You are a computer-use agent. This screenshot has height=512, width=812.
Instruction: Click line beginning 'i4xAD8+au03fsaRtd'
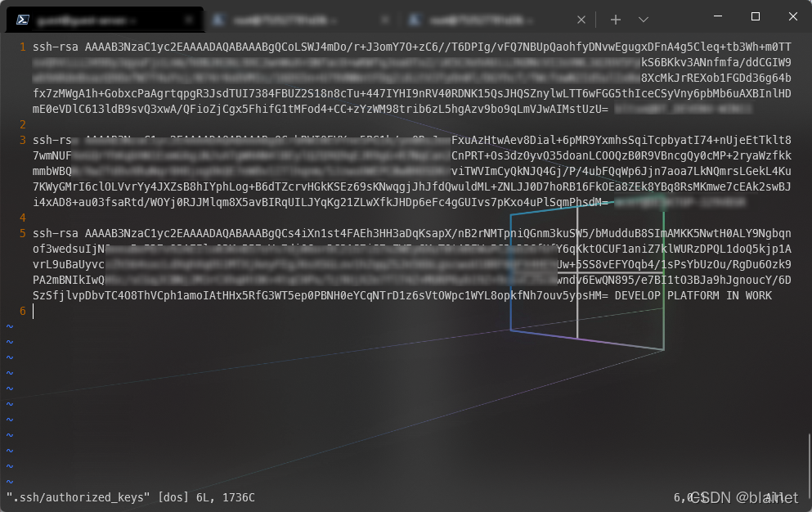[321, 202]
